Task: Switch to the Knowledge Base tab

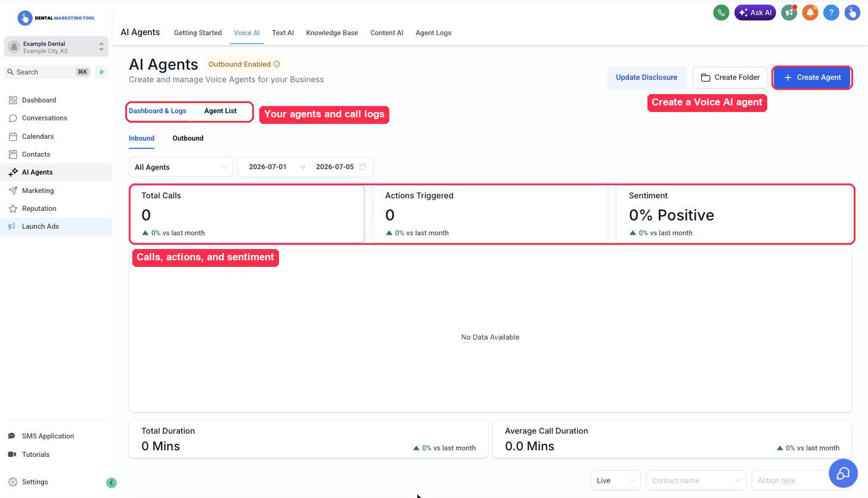Action: (332, 33)
